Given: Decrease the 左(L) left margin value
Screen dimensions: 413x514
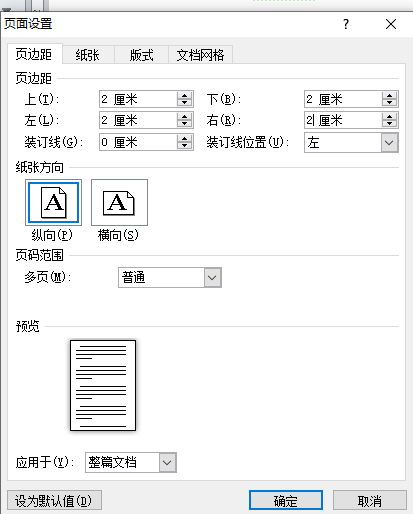Looking at the screenshot, I should click(x=184, y=124).
